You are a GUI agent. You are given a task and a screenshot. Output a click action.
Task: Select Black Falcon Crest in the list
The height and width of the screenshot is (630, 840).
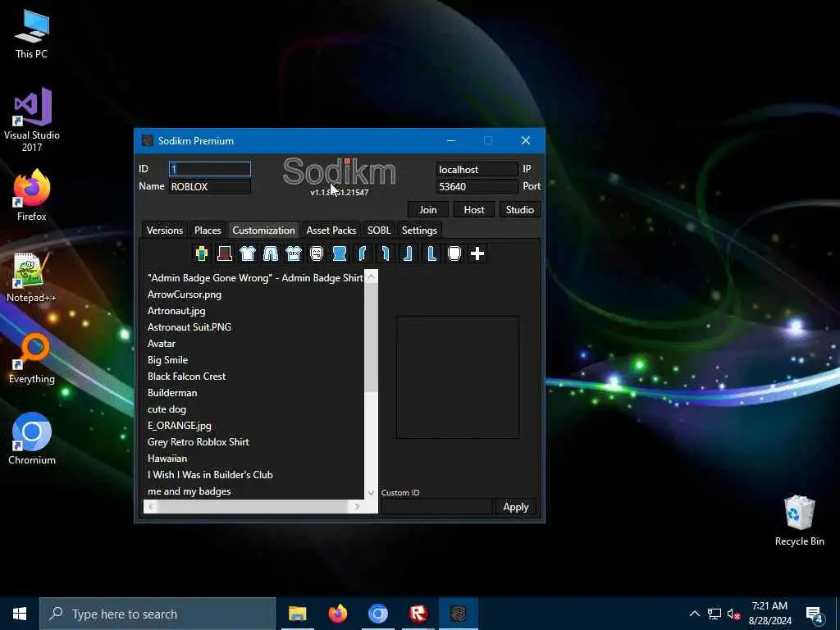254,376
